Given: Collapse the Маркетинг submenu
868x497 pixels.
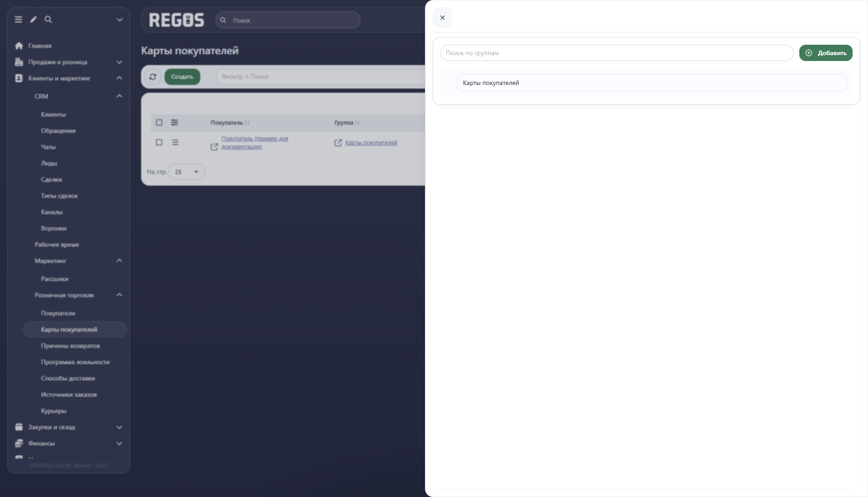Looking at the screenshot, I should (119, 261).
